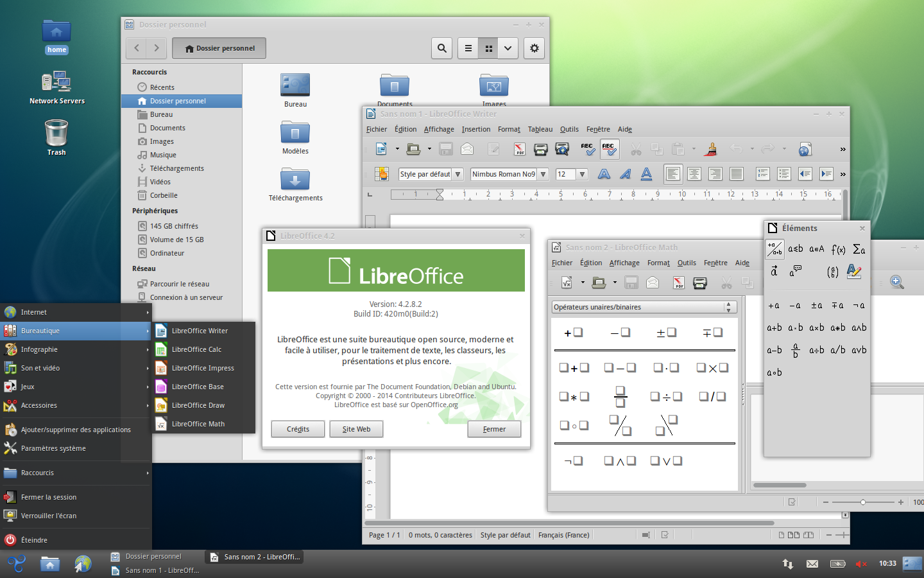The width and height of the screenshot is (924, 578).
Task: Click the Styles and Formatting icon in Writer
Action: 382,174
